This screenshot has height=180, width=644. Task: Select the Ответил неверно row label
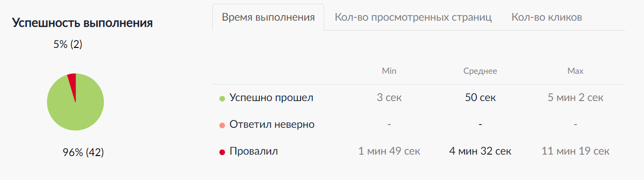click(272, 125)
